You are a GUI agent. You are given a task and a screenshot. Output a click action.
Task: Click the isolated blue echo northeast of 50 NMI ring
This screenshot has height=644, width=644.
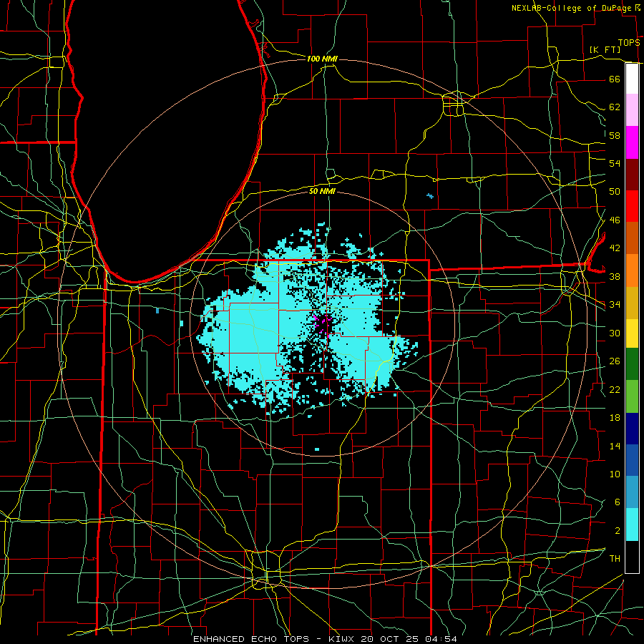coord(430,196)
